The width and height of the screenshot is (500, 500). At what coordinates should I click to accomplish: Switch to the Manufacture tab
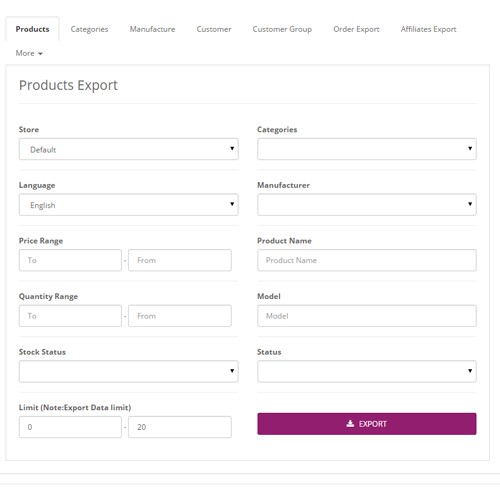point(152,29)
